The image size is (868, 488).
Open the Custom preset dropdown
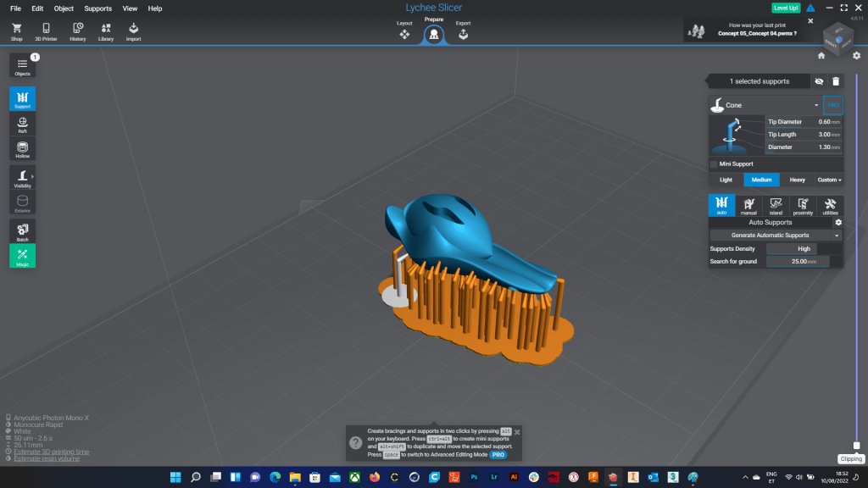[x=829, y=180]
